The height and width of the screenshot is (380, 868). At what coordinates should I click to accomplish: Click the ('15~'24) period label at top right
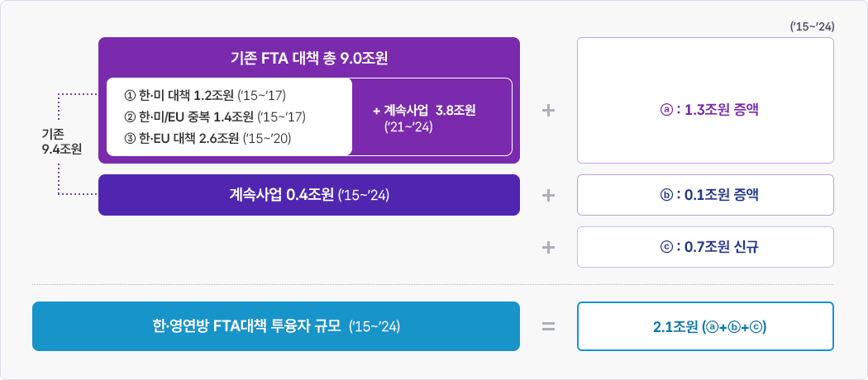coord(812,26)
